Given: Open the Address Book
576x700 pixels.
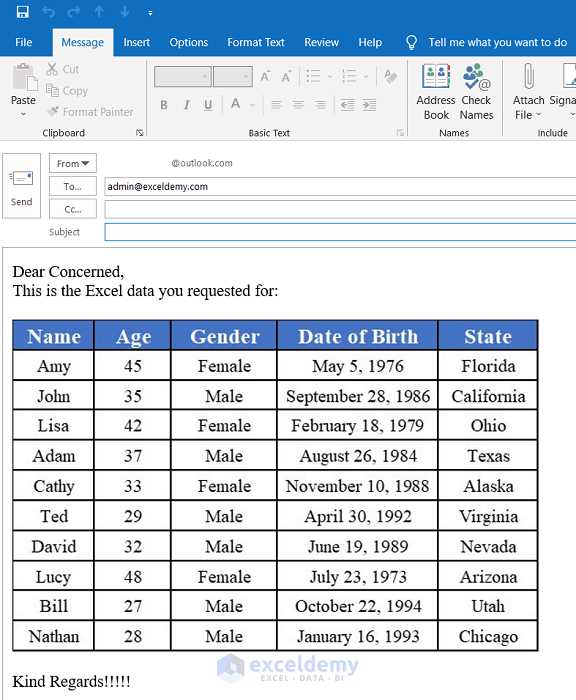Looking at the screenshot, I should point(436,92).
